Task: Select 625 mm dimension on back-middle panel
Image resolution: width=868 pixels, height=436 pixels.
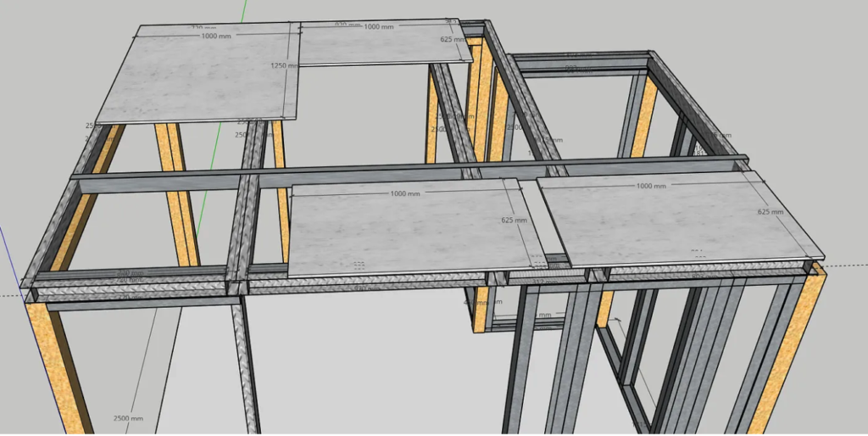Action: click(453, 39)
